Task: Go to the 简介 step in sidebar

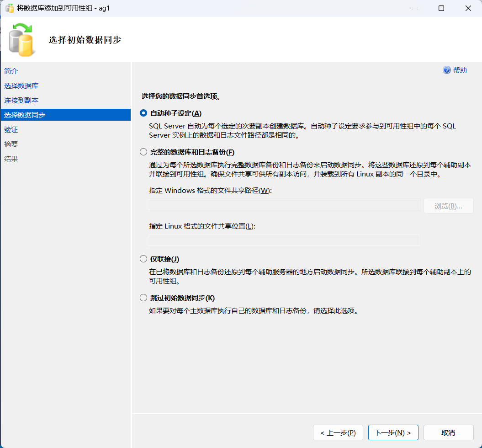Action: pos(11,71)
